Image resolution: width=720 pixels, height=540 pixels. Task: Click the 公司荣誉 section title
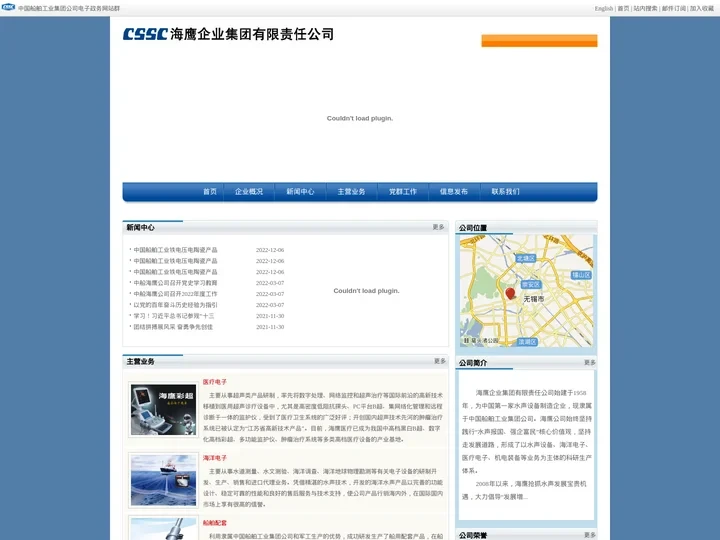472,535
